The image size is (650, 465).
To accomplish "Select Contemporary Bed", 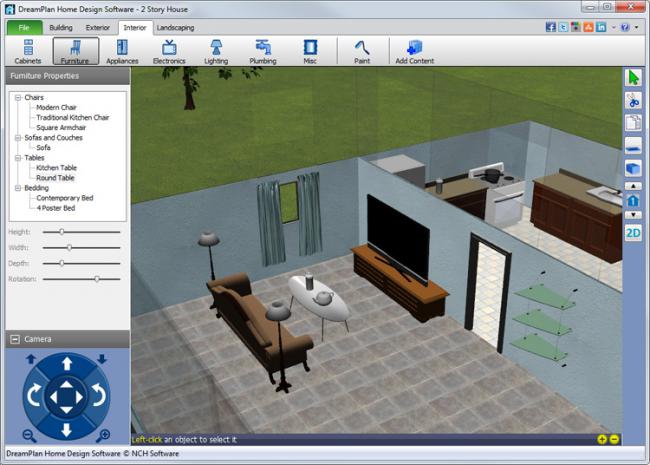I will tap(65, 198).
